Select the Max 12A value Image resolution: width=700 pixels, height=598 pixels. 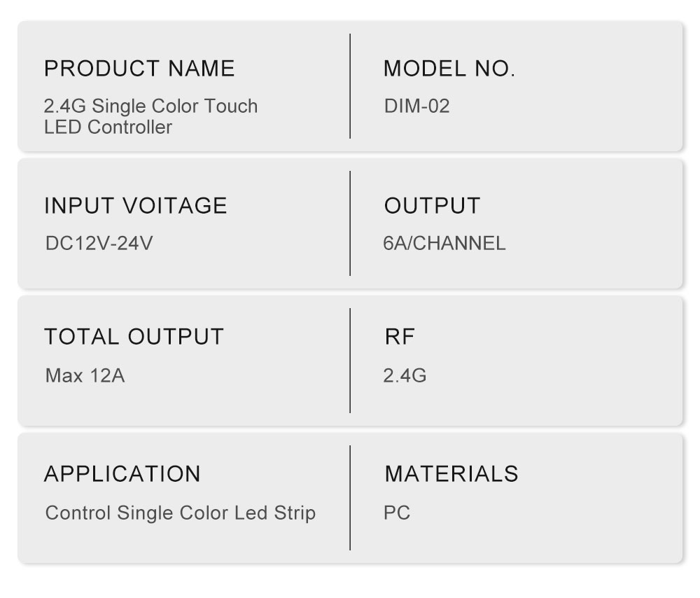click(85, 376)
